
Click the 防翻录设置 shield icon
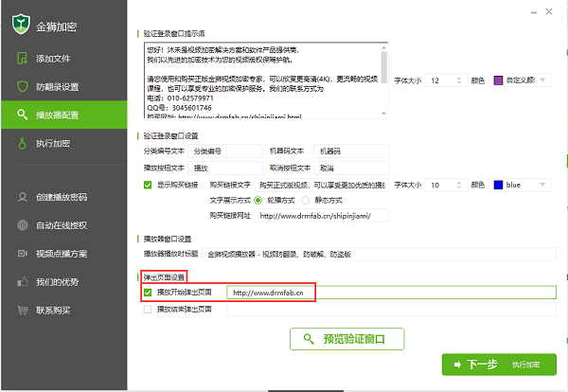pyautogui.click(x=23, y=86)
